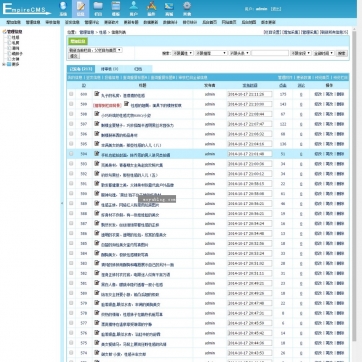Tick the checkbox for row ID 599
362x362 pixels.
[71, 104]
